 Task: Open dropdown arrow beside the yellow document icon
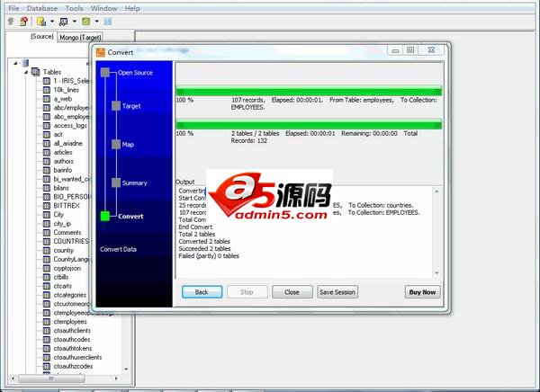tap(52, 20)
